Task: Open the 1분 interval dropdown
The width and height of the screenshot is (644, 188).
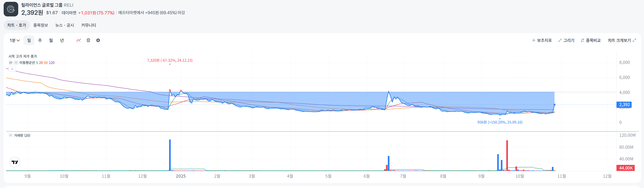Action: tap(15, 40)
